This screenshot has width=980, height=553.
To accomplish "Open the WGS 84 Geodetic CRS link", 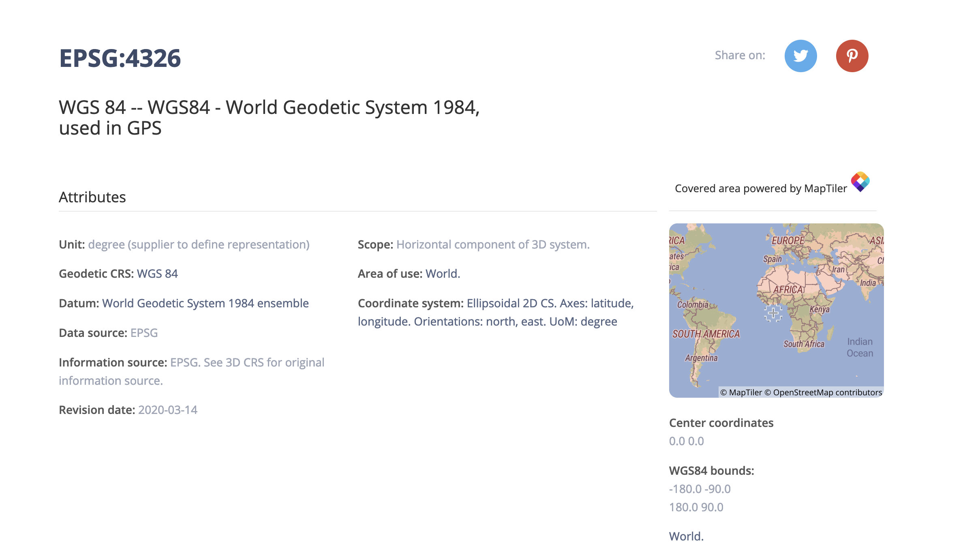I will point(157,274).
